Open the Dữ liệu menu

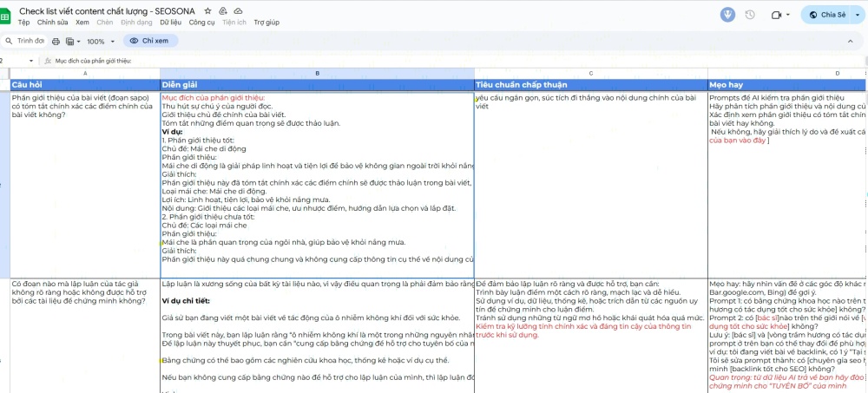point(172,22)
